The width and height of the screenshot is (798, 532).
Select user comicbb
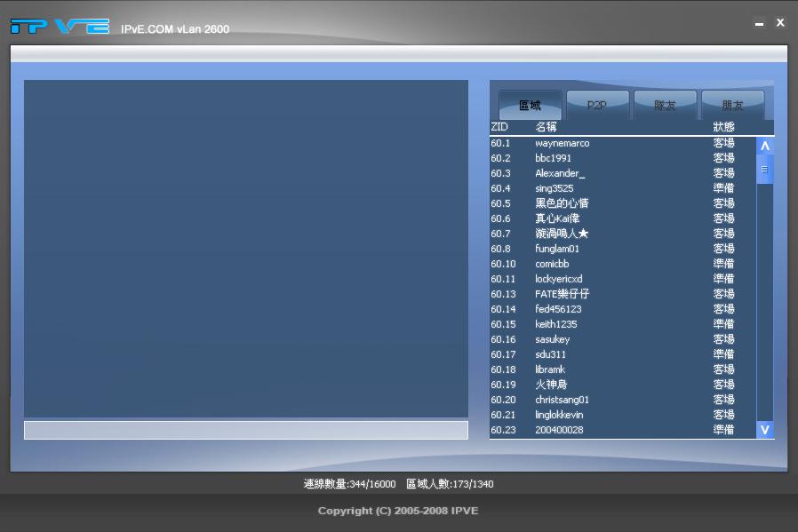(622, 264)
